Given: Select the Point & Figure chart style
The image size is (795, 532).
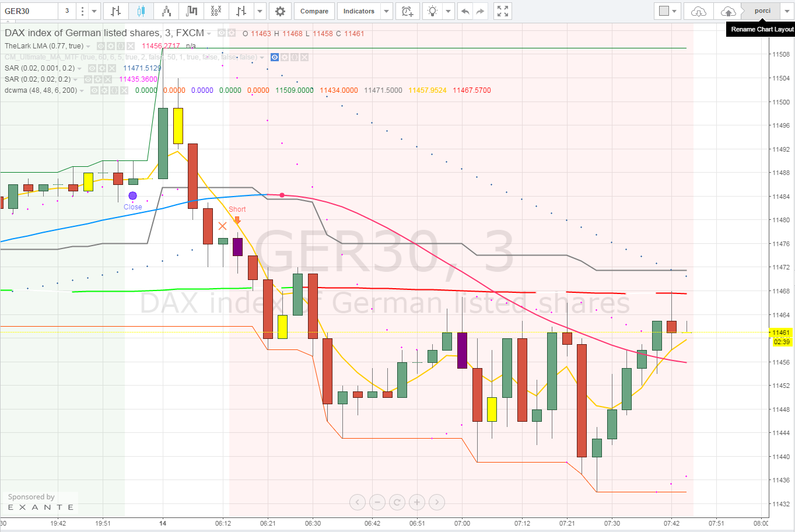Looking at the screenshot, I should [x=216, y=11].
